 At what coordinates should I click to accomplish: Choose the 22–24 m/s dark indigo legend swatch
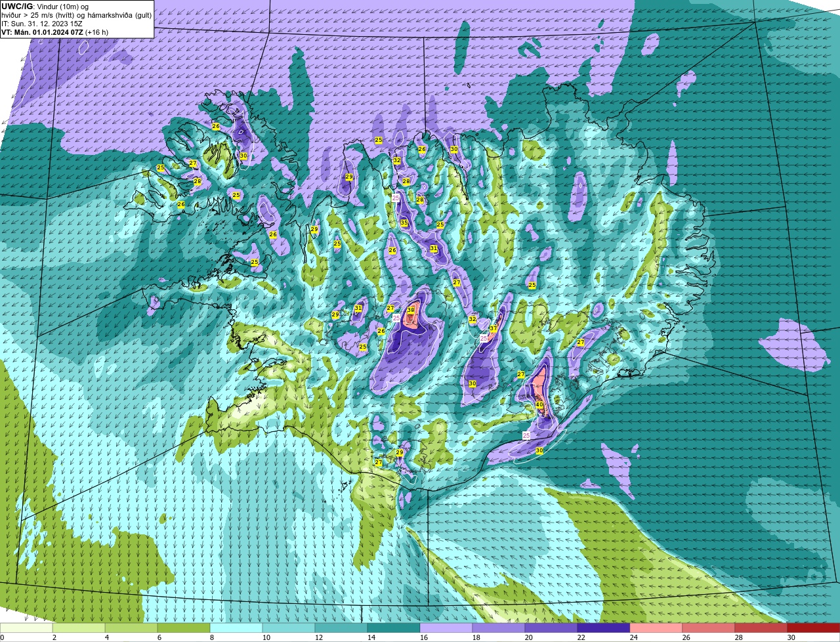coord(604,628)
